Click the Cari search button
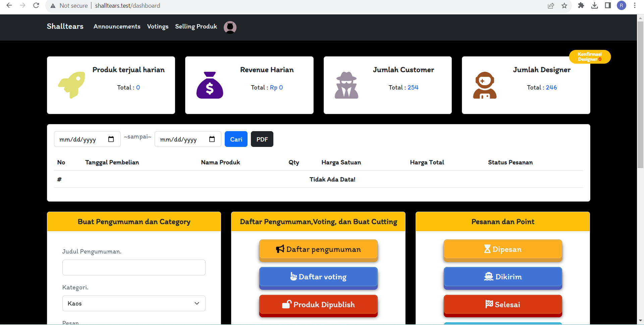644x325 pixels. [236, 139]
